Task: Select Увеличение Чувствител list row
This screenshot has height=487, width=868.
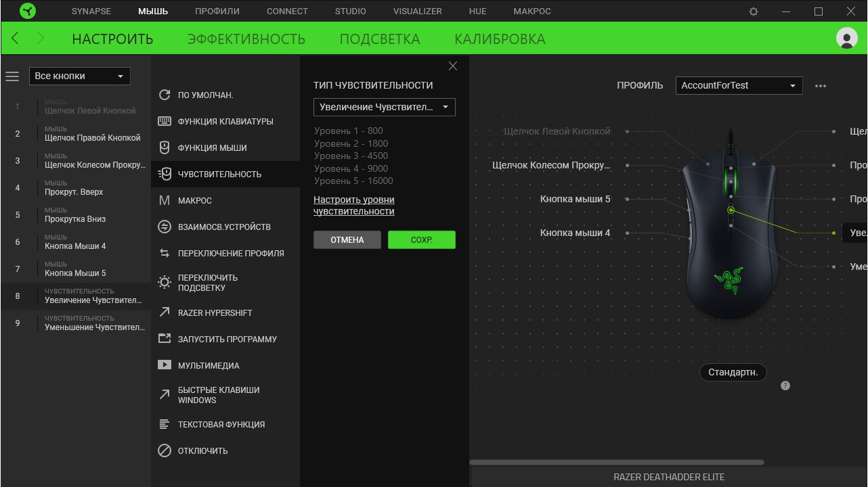Action: click(x=75, y=296)
